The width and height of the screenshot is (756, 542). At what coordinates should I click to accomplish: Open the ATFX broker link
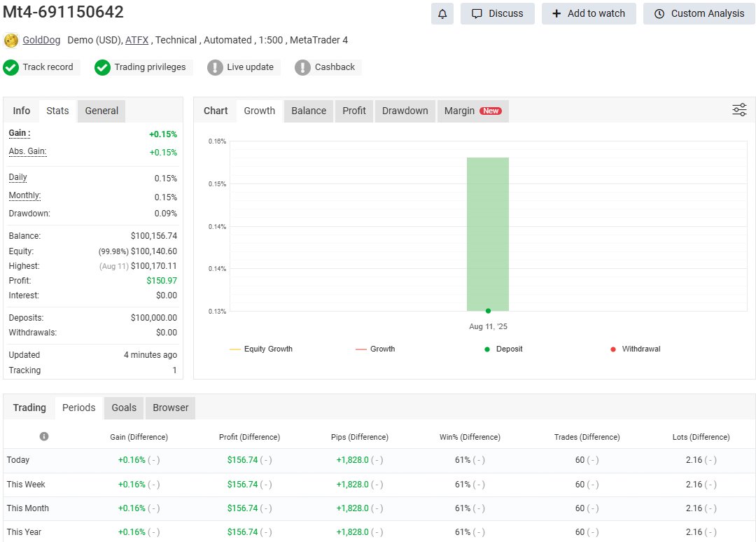[x=137, y=40]
